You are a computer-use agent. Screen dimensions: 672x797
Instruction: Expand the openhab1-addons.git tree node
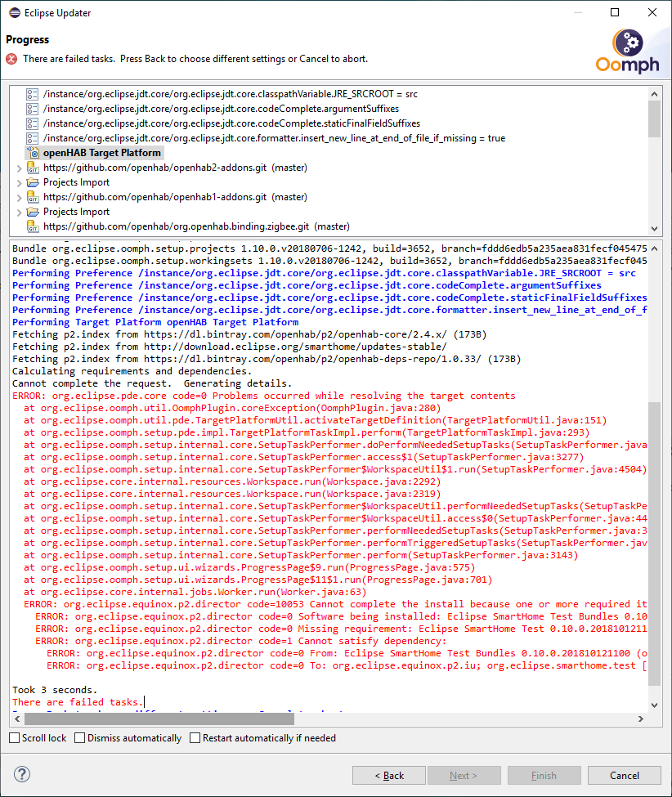[19, 198]
